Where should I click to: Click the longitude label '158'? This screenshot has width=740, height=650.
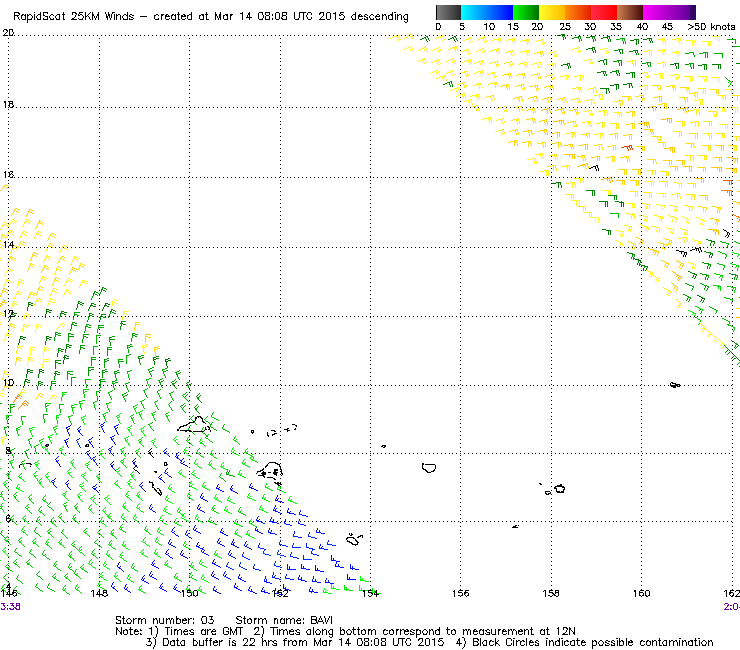[x=551, y=593]
